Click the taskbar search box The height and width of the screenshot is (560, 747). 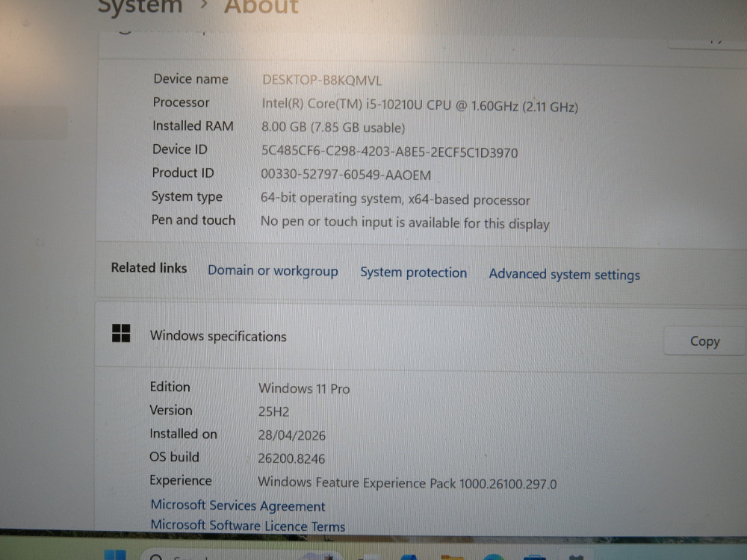pyautogui.click(x=241, y=556)
